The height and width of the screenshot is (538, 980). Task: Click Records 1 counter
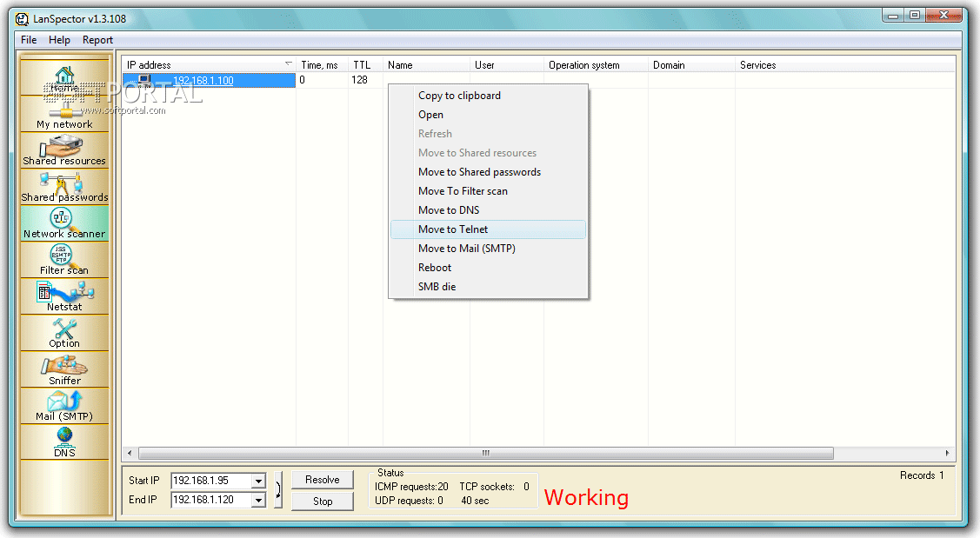(x=922, y=475)
